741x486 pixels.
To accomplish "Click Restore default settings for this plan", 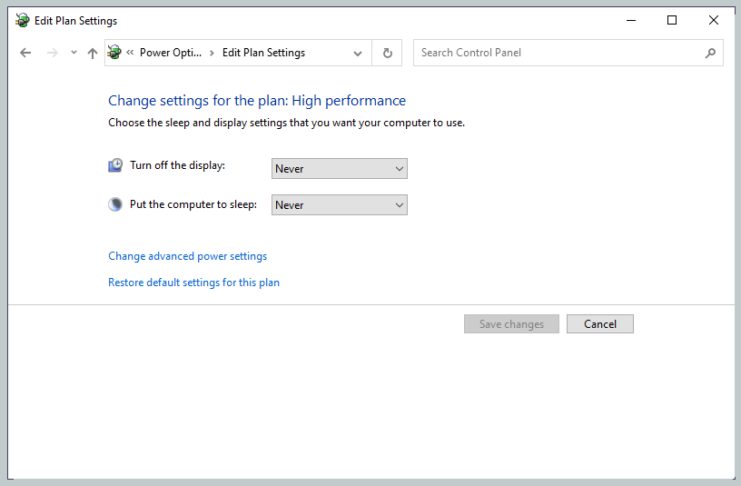I will click(x=193, y=282).
